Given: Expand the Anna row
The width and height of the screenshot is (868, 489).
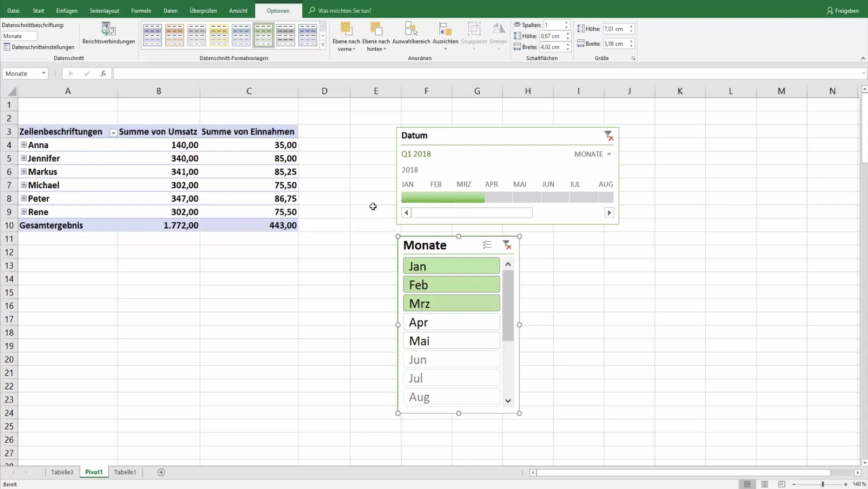Looking at the screenshot, I should [x=24, y=145].
